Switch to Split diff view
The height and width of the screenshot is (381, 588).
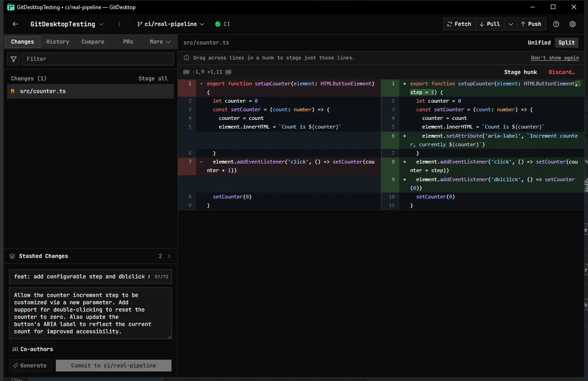(x=567, y=43)
